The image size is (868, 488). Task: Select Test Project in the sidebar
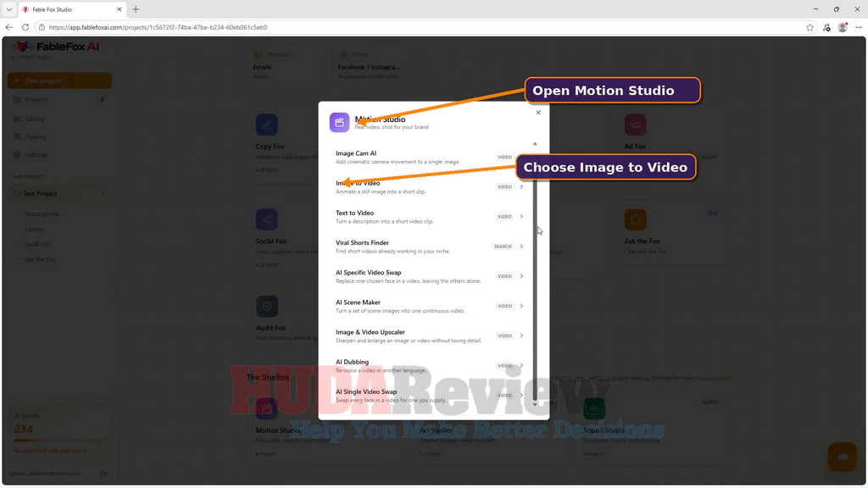(59, 194)
